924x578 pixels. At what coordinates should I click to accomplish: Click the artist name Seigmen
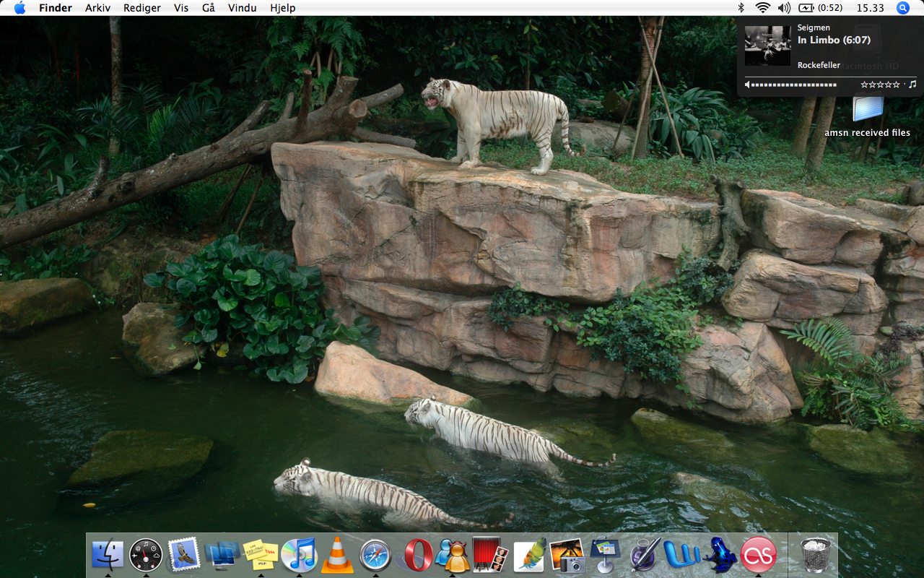pos(814,27)
